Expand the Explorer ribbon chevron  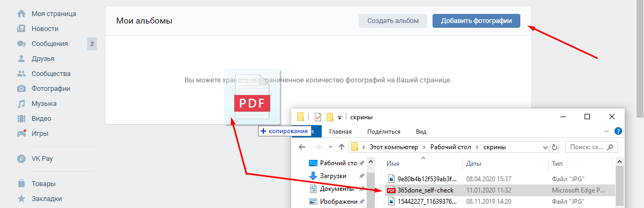point(607,131)
